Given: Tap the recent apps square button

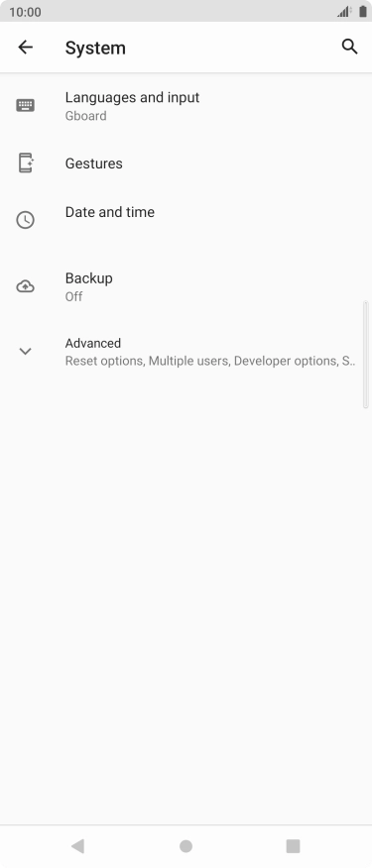Looking at the screenshot, I should 293,845.
